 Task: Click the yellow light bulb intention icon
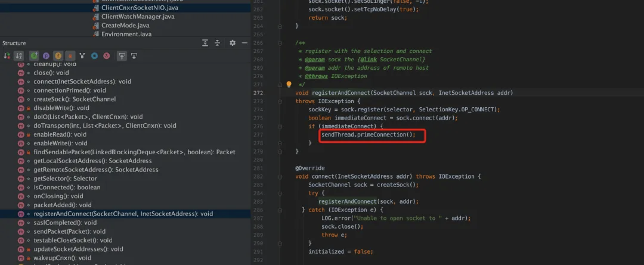(x=289, y=85)
